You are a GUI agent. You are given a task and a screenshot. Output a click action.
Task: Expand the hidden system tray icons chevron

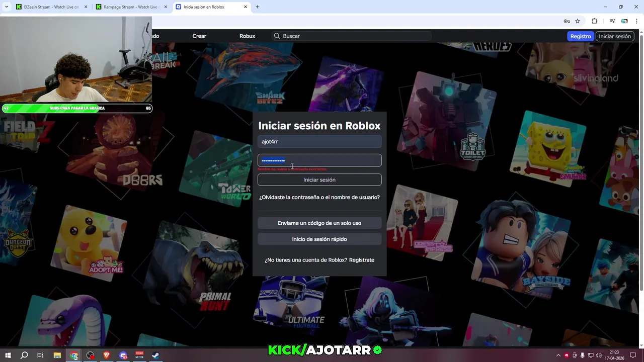point(558,355)
